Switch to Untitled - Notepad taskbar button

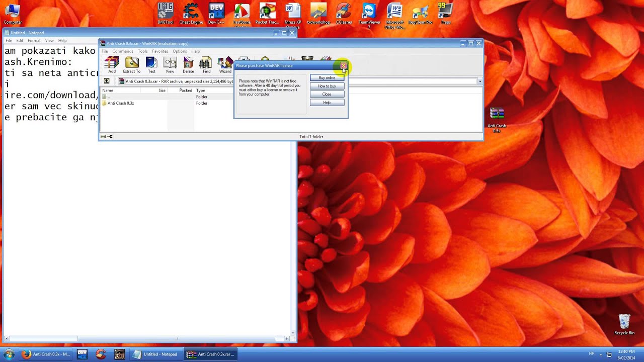[x=155, y=354]
